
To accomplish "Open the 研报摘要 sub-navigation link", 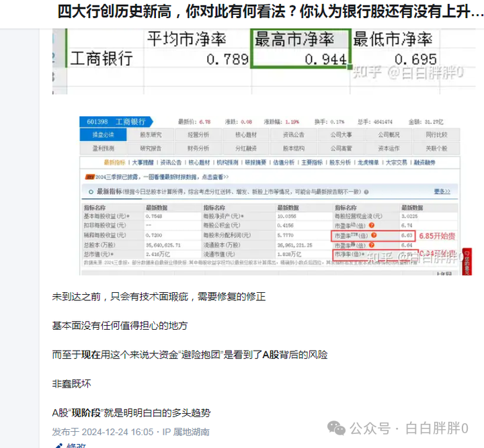I will pos(255,163).
